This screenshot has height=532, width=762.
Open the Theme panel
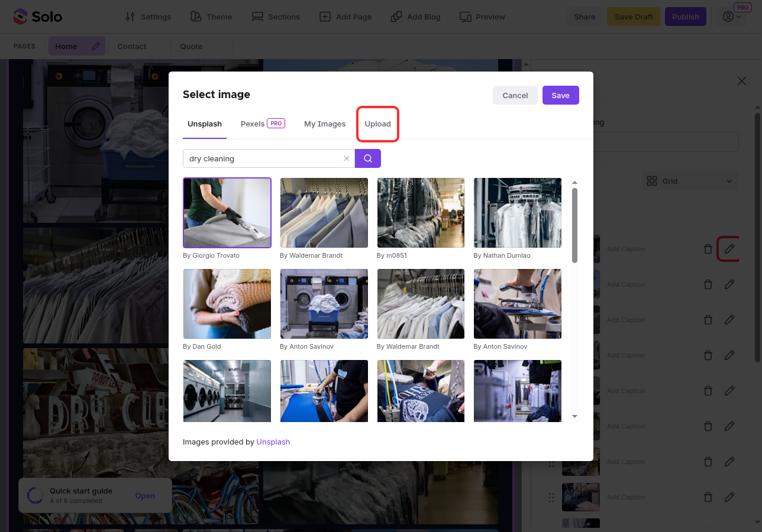pos(211,17)
